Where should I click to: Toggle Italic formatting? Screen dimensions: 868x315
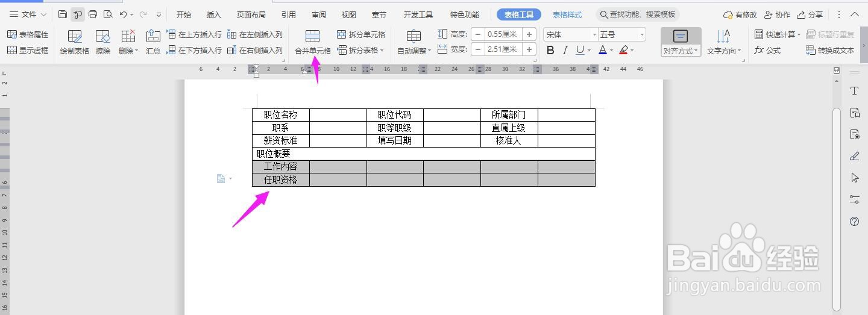[x=565, y=51]
